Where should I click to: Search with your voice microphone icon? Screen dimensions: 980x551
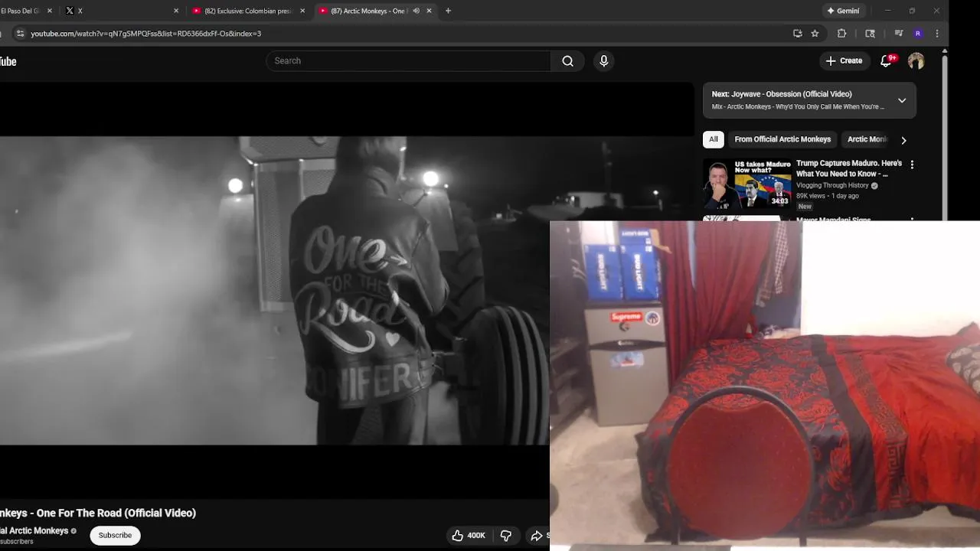point(603,61)
